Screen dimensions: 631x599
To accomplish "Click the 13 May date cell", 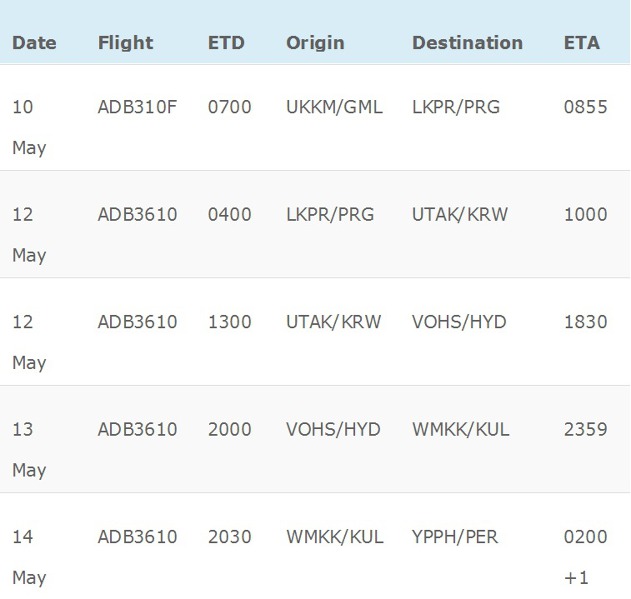I will click(29, 449).
